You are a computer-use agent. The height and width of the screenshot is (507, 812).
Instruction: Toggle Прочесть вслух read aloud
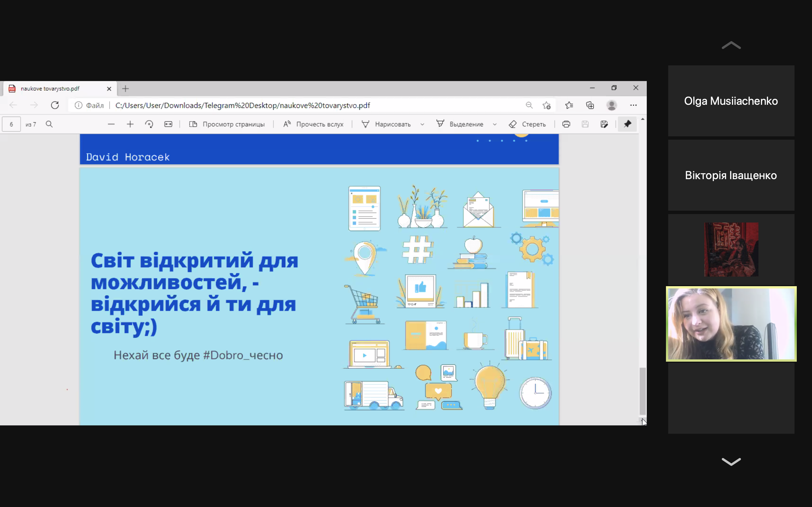(x=314, y=124)
